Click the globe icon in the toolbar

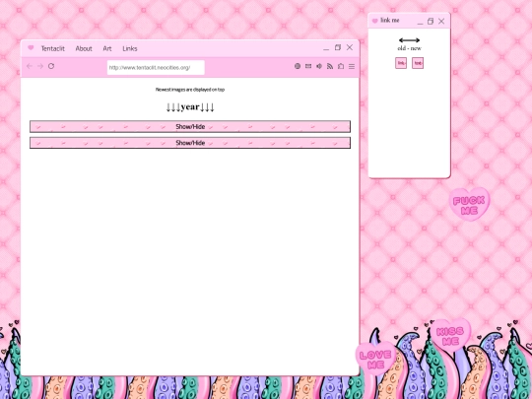pyautogui.click(x=298, y=66)
